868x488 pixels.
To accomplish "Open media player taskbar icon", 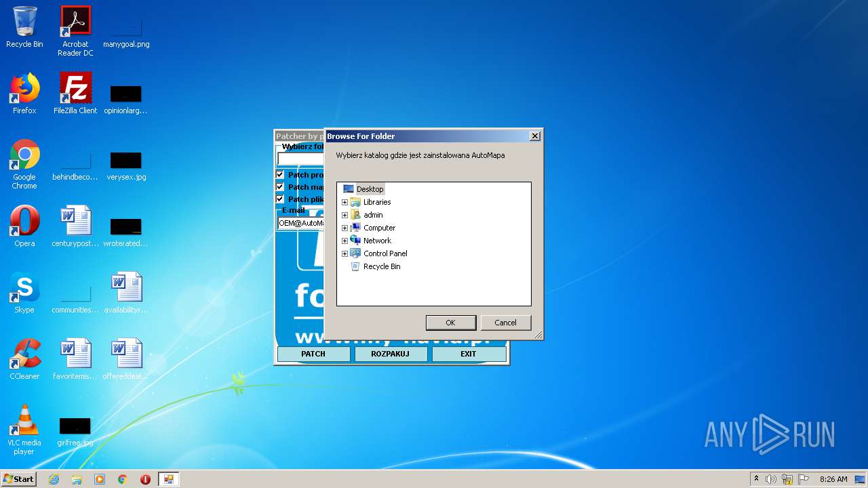I will click(100, 479).
